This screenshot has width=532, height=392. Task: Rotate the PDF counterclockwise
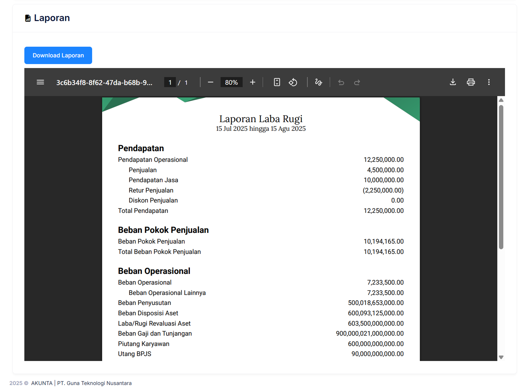(293, 82)
